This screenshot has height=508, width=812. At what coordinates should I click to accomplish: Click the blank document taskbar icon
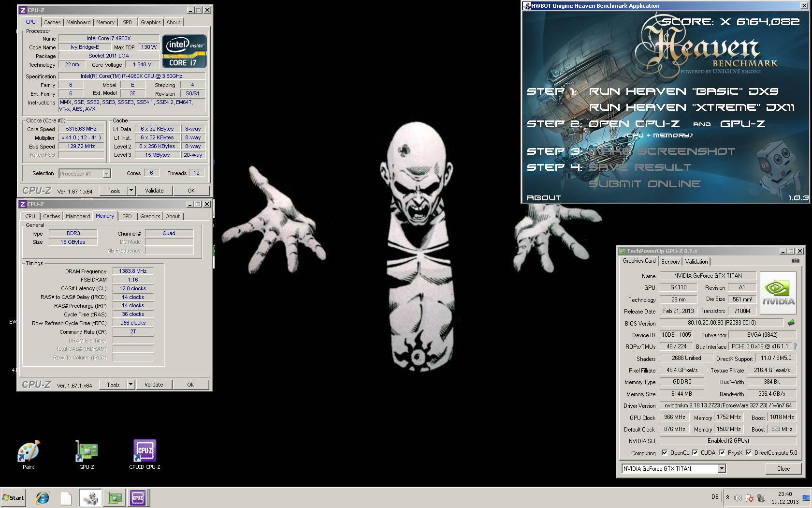(x=66, y=497)
